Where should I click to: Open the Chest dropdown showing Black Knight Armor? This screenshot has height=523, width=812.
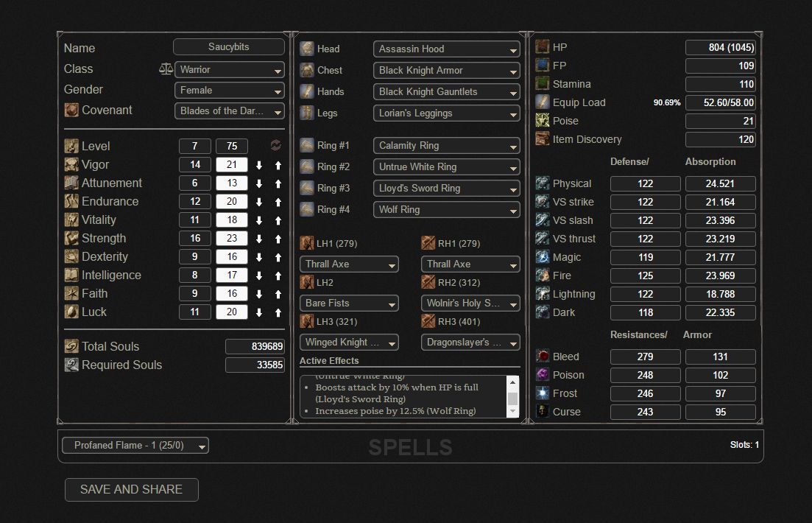(446, 71)
